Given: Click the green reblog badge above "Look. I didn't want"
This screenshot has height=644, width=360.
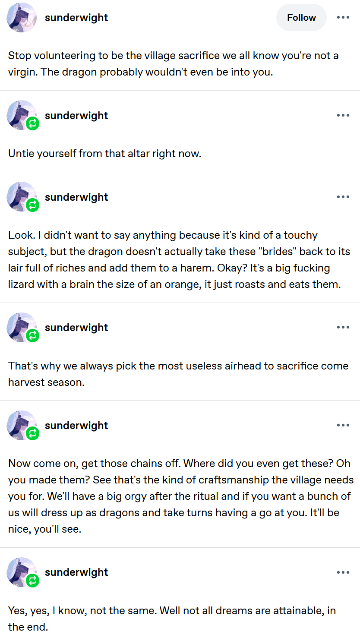Looking at the screenshot, I should tap(32, 205).
